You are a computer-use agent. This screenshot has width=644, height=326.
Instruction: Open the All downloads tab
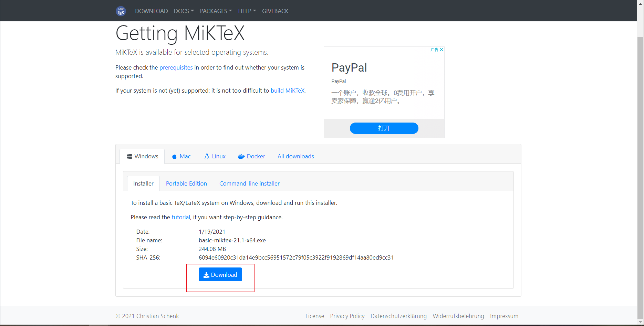pos(296,156)
